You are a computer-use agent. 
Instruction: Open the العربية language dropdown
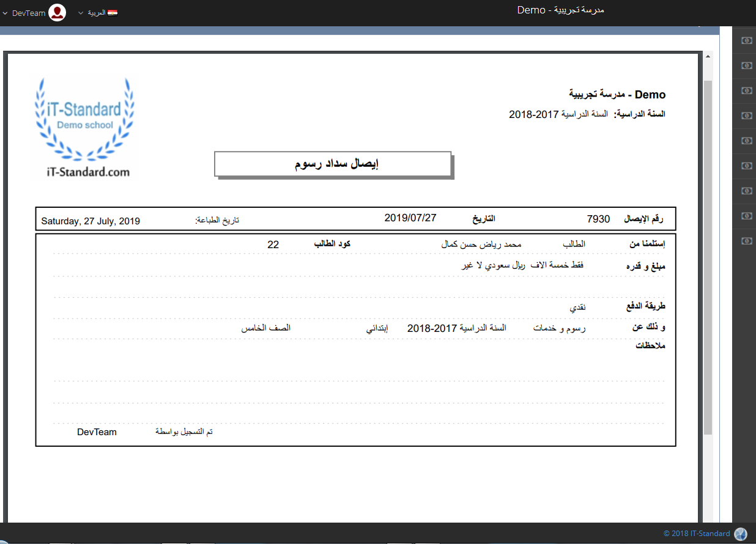point(93,13)
